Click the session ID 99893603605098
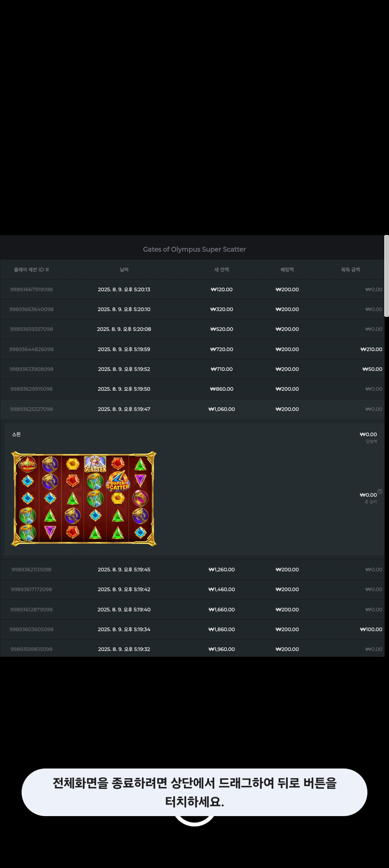 pos(31,629)
